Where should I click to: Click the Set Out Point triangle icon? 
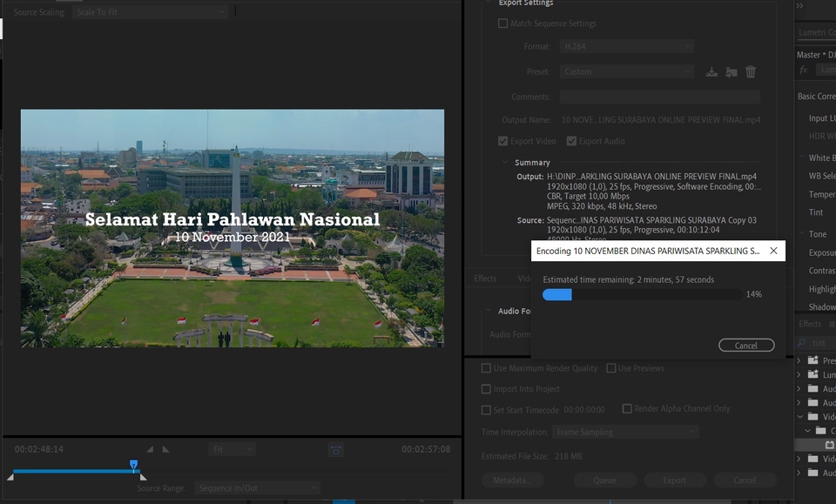(165, 449)
